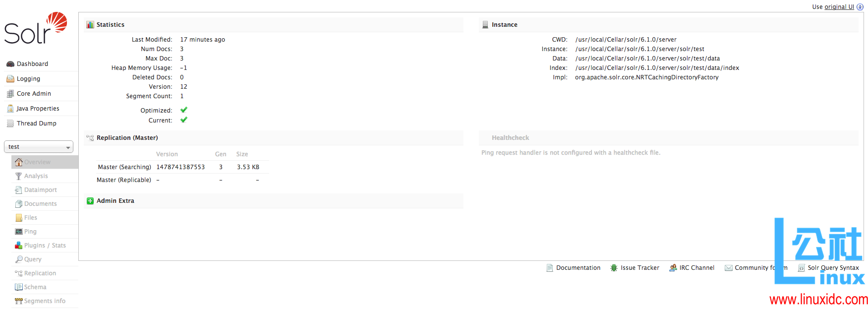
Task: Click the Documents icon
Action: [x=19, y=204]
